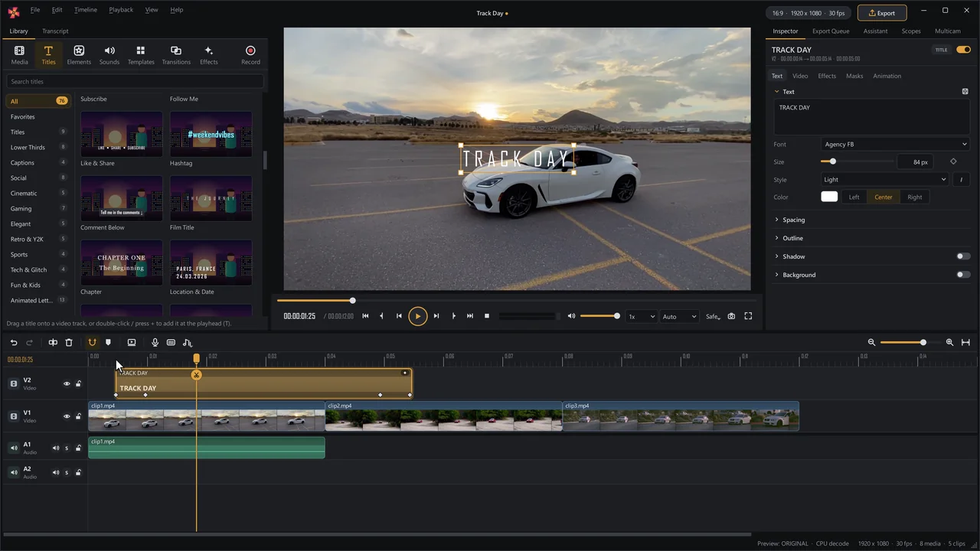Zoom in on the timeline
The image size is (980, 551).
[950, 343]
